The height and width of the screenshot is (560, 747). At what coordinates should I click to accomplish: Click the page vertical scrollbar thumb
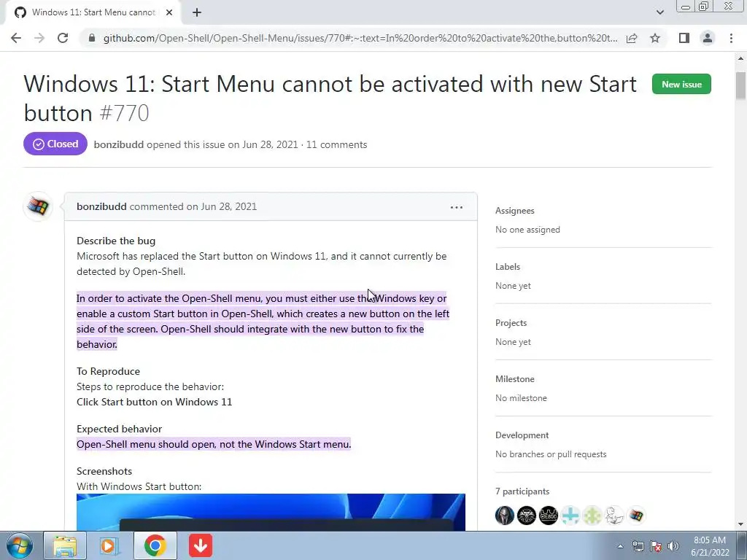tap(740, 86)
